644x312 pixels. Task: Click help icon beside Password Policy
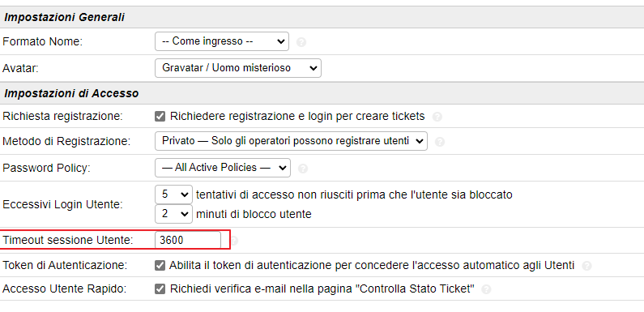click(303, 169)
